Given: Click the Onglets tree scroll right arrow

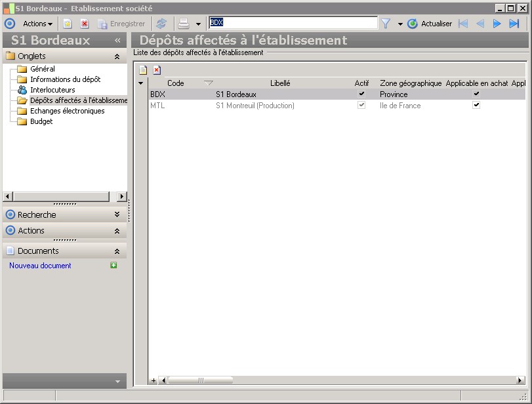Looking at the screenshot, I should click(122, 196).
